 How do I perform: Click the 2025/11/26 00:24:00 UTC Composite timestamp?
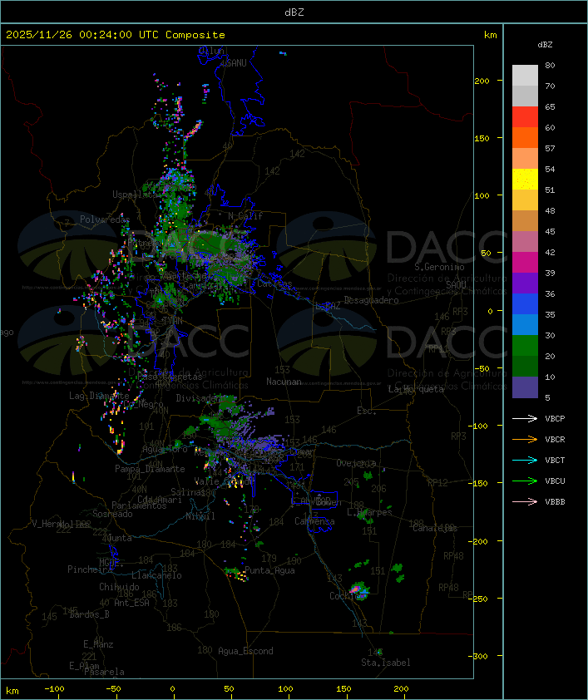tap(116, 35)
